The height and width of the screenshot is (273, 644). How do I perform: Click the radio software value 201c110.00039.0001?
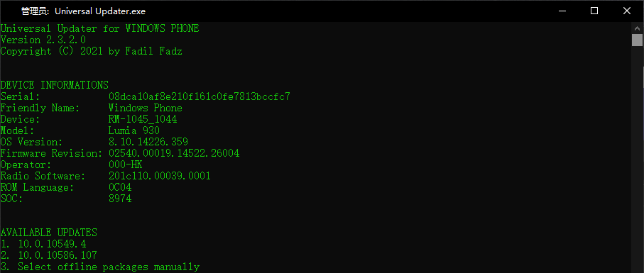click(160, 176)
